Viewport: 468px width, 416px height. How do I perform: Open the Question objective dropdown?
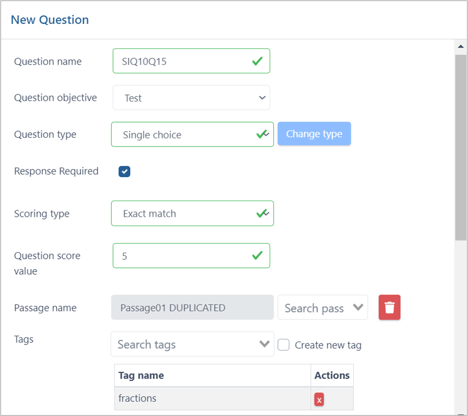click(191, 98)
